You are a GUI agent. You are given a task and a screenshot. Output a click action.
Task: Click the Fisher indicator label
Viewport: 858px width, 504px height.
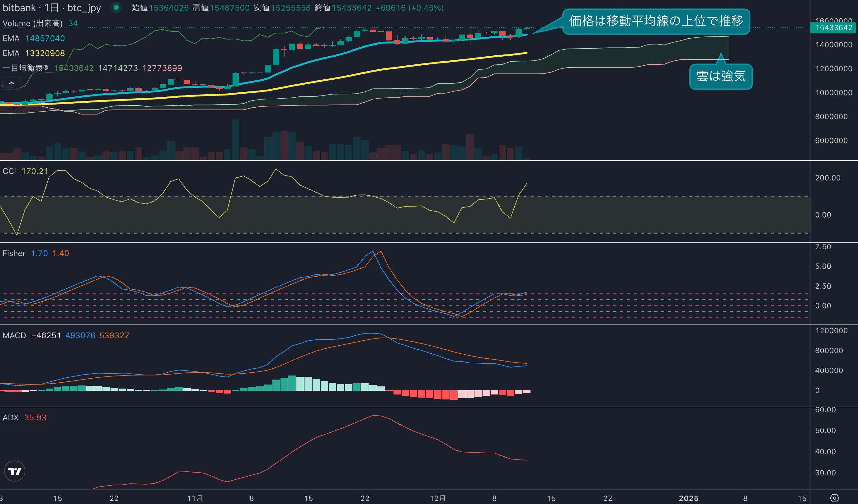(14, 253)
